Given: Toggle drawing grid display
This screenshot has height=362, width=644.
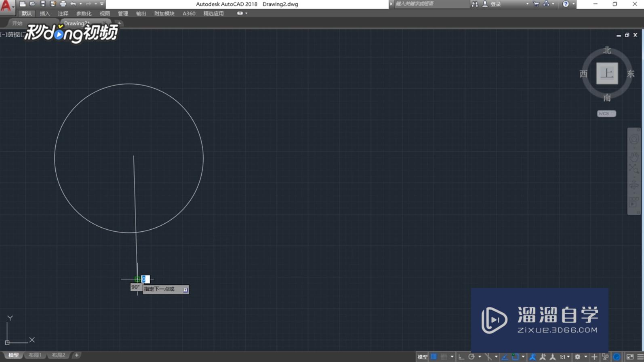Looking at the screenshot, I should click(434, 357).
